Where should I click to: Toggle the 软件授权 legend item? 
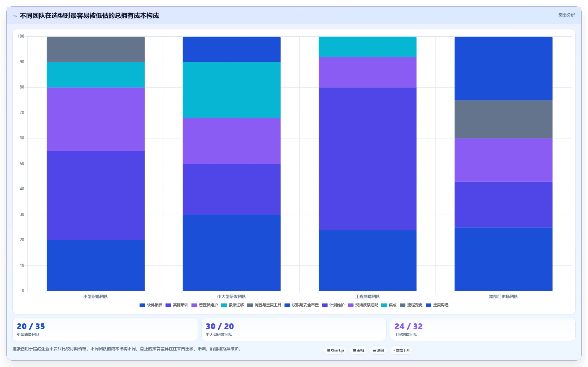point(151,305)
